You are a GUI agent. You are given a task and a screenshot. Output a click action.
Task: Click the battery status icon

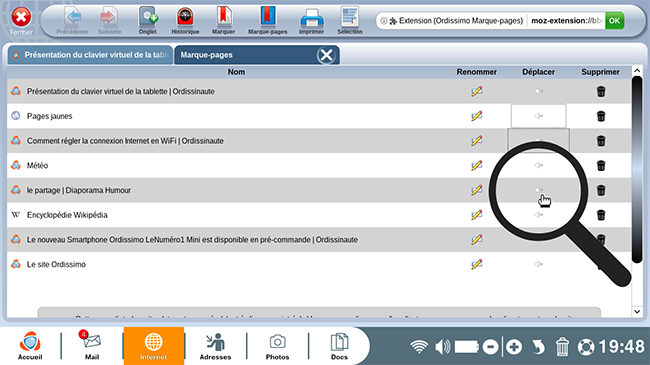[466, 347]
